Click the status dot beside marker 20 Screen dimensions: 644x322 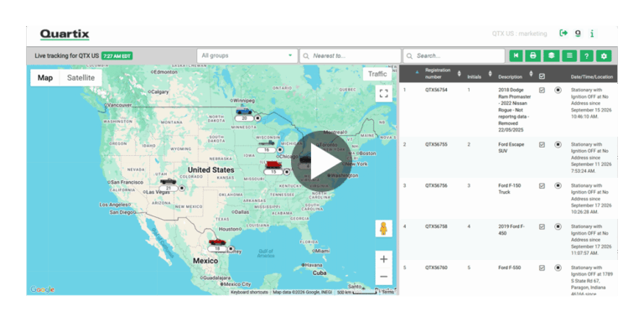257,118
